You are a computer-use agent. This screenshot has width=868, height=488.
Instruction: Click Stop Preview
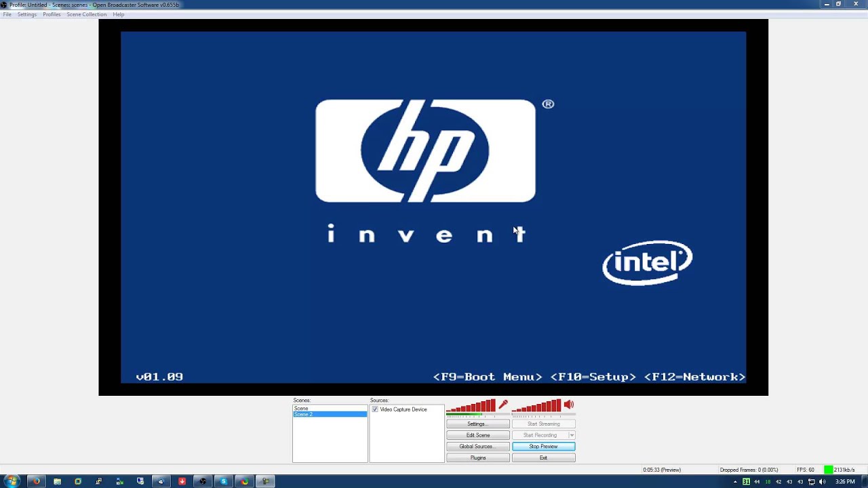point(543,446)
